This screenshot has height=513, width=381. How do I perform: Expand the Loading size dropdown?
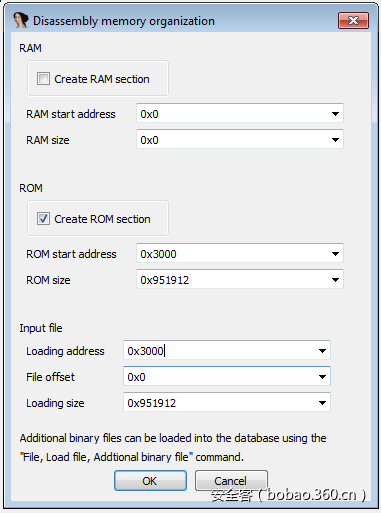coord(322,403)
